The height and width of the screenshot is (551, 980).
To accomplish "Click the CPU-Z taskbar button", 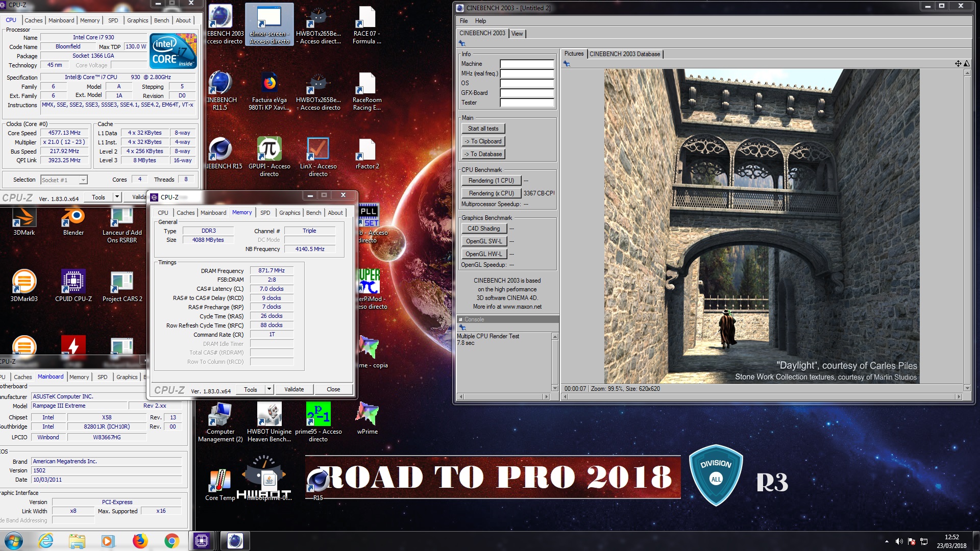I will pyautogui.click(x=201, y=541).
